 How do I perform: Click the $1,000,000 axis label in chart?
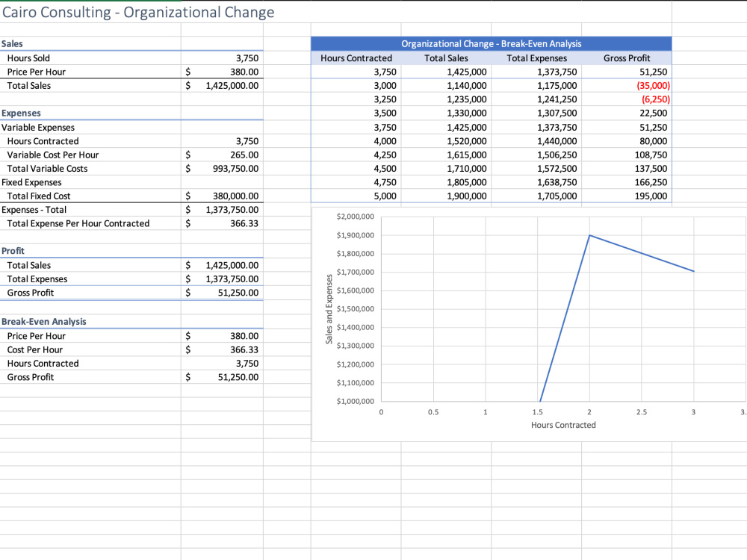(x=356, y=402)
